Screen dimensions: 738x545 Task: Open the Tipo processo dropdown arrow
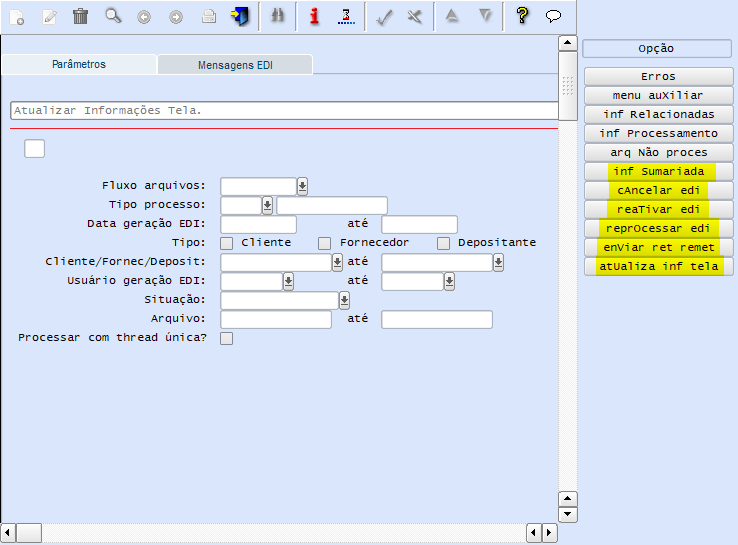click(x=267, y=205)
